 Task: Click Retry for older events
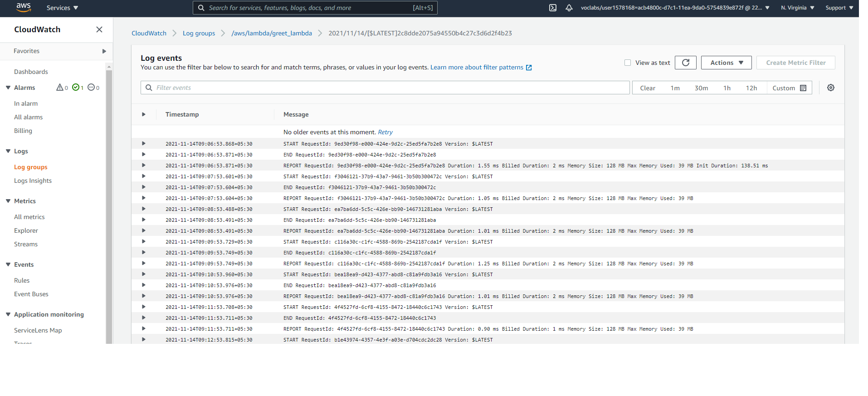point(385,132)
